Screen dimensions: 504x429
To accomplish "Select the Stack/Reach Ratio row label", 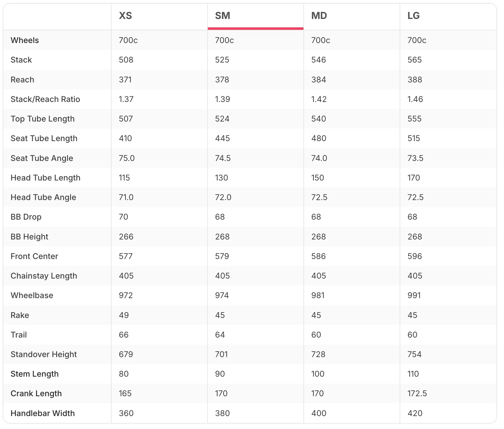I will (x=45, y=99).
